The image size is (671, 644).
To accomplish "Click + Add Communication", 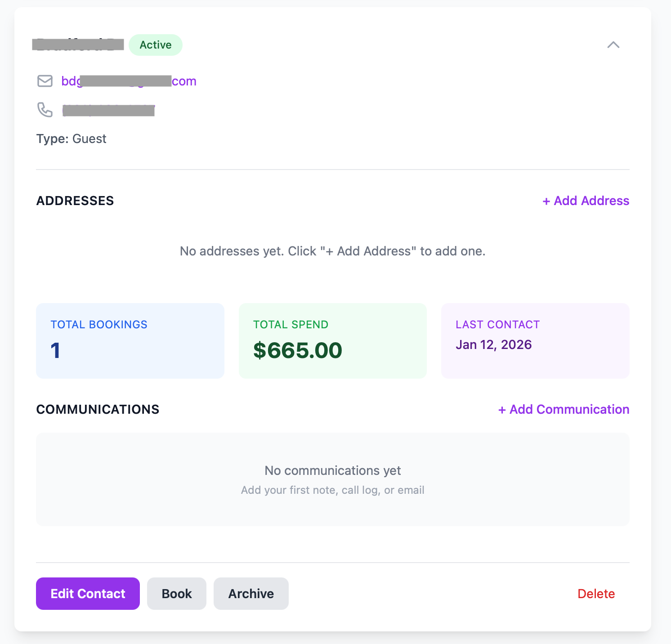I will click(564, 409).
